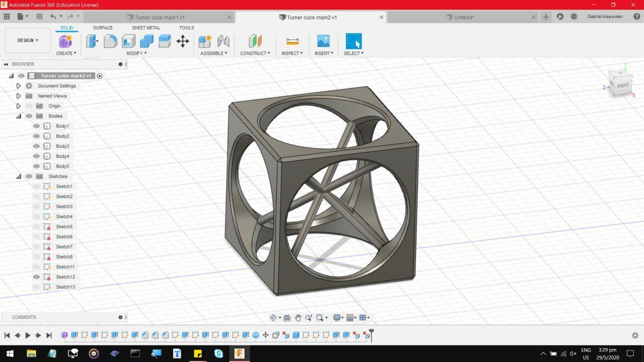
Task: Select the Move/Copy tool
Action: 183,41
